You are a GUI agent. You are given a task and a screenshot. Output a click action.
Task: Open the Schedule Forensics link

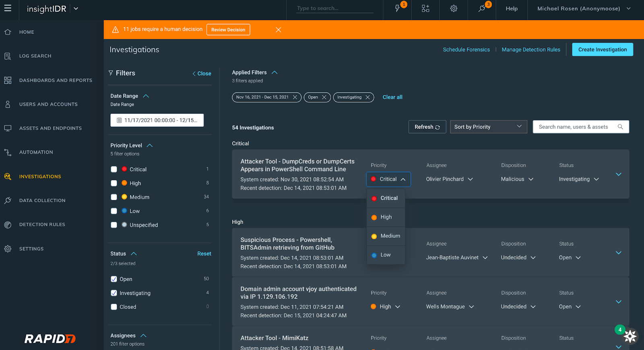[466, 50]
